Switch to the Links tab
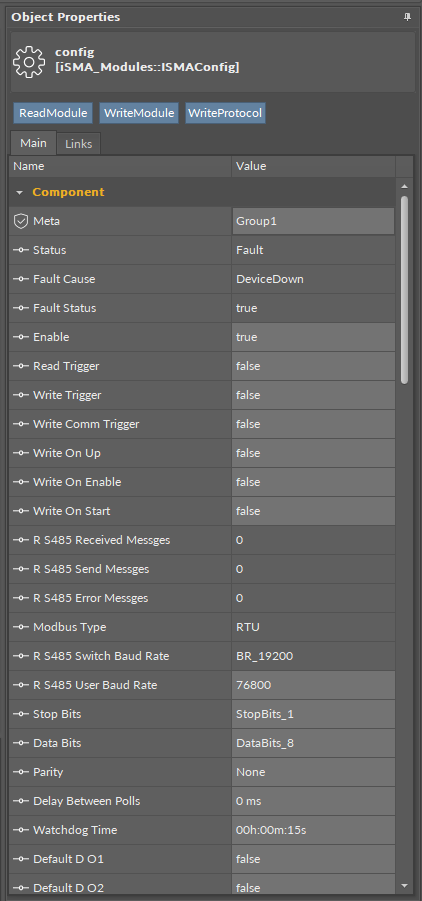Viewport: 422px width, 901px height. click(79, 144)
